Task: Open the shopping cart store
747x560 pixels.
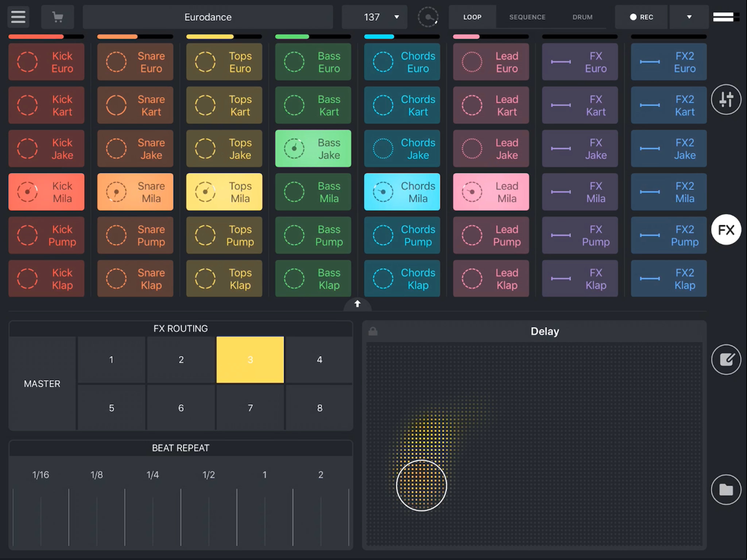Action: coord(58,17)
